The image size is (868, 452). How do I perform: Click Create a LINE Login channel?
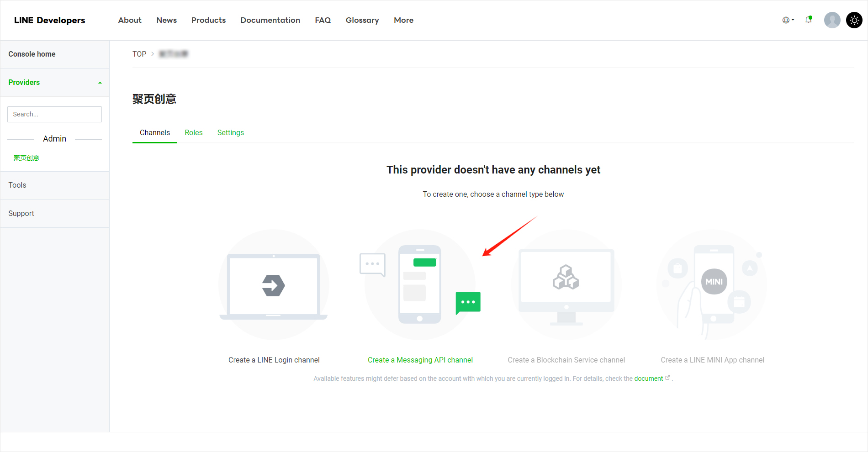[274, 360]
